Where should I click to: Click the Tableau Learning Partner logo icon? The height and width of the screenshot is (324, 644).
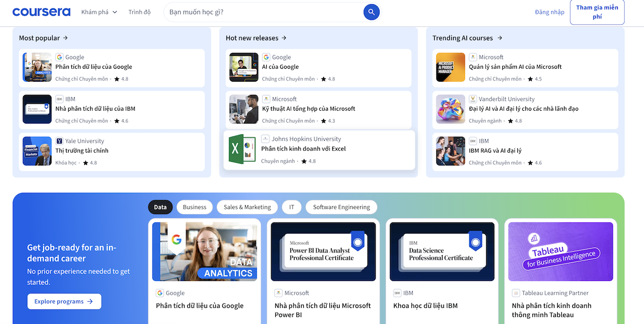coord(516,293)
